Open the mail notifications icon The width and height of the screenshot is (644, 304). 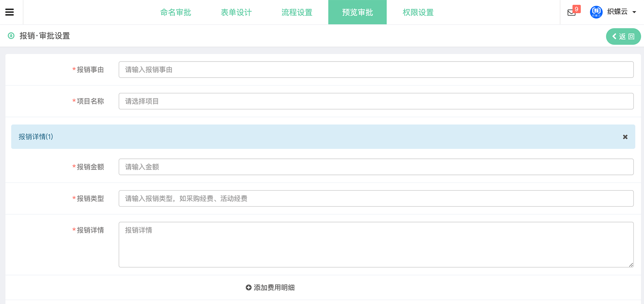(571, 13)
